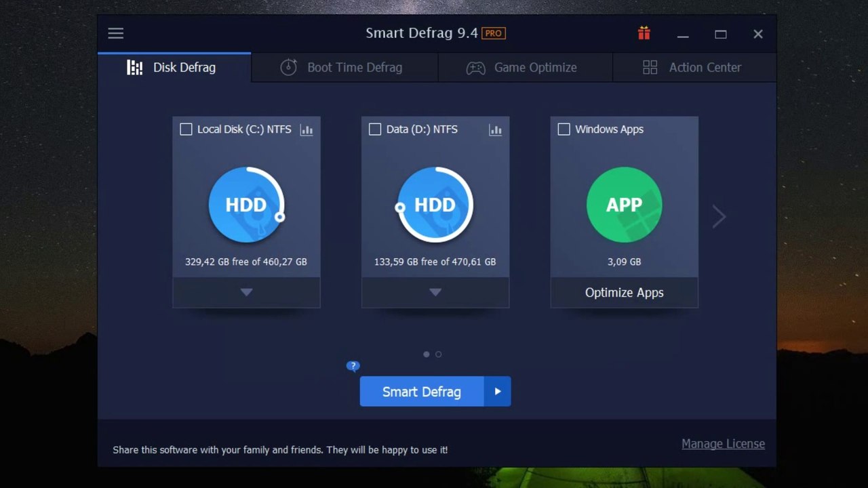
Task: Go to the Game Optimize tab
Action: pyautogui.click(x=526, y=68)
